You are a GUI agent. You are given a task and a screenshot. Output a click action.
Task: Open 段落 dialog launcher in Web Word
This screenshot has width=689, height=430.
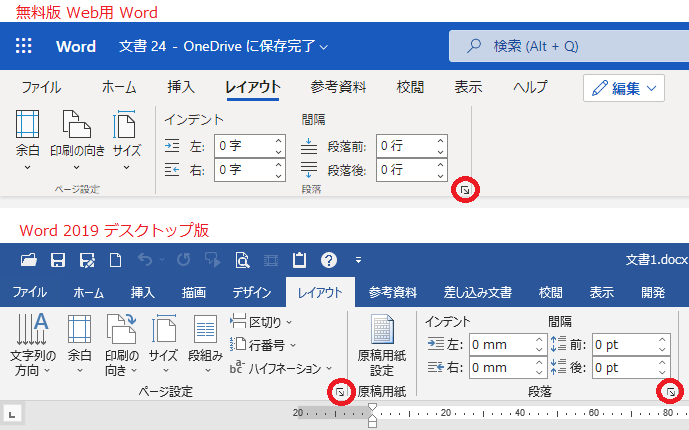pyautogui.click(x=465, y=190)
